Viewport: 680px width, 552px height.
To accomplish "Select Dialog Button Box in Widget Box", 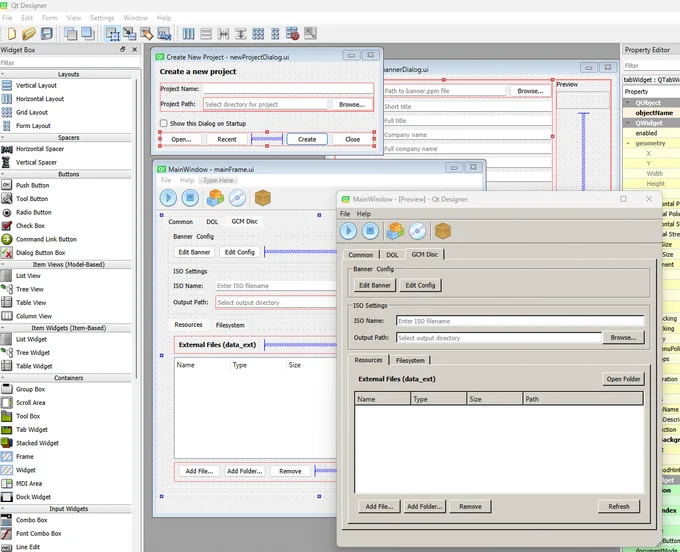I will (x=40, y=253).
